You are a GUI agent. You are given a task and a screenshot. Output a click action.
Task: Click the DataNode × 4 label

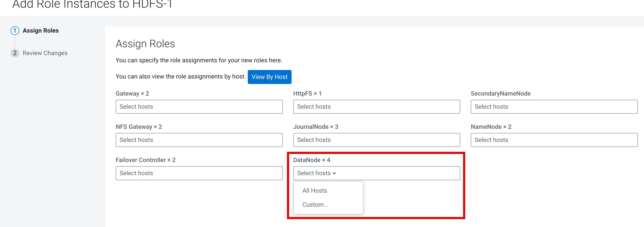coord(311,160)
